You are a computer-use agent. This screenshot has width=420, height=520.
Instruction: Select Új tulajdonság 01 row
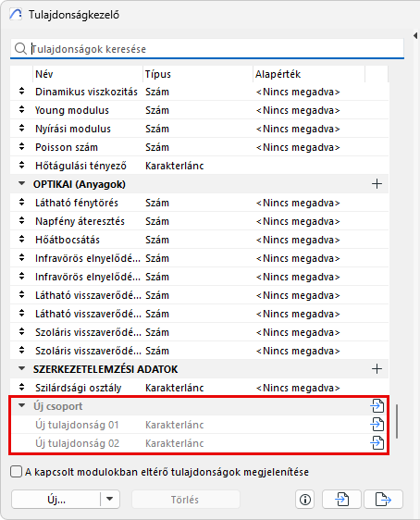(x=199, y=425)
